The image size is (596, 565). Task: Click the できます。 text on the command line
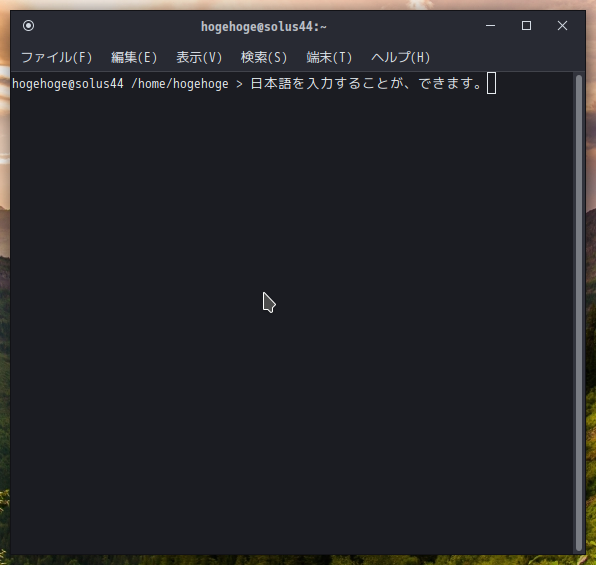[x=451, y=84]
